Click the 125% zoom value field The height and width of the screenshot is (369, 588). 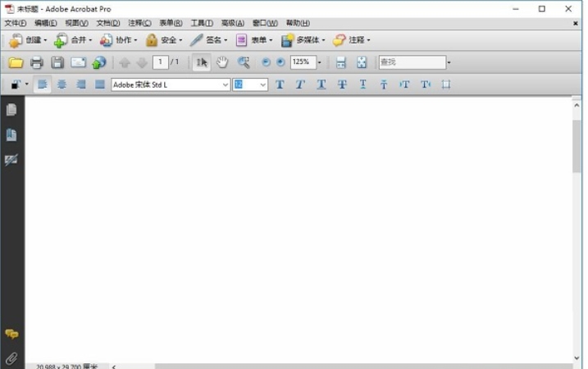tap(303, 61)
